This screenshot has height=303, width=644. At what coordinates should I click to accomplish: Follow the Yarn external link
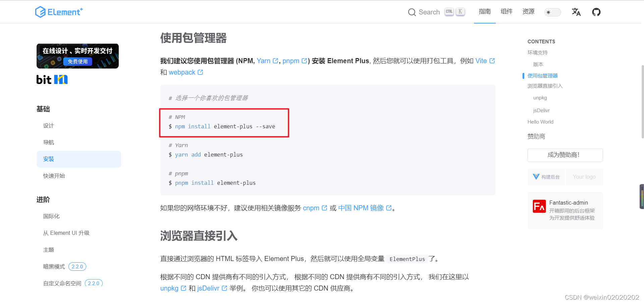(267, 61)
